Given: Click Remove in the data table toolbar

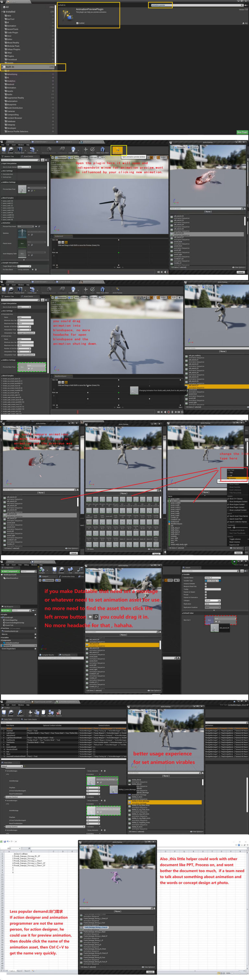Looking at the screenshot, I should (x=59, y=713).
